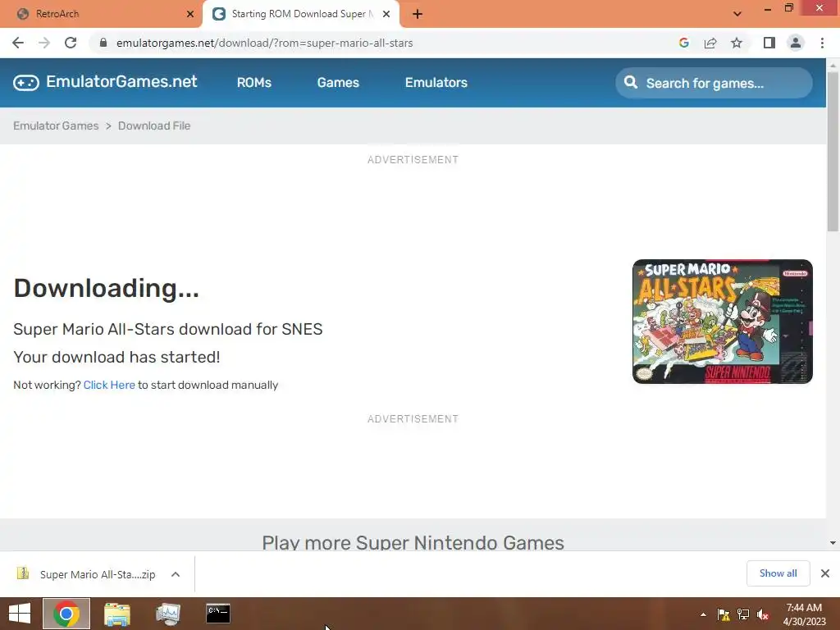840x630 pixels.
Task: View site padlock security info
Action: (103, 43)
